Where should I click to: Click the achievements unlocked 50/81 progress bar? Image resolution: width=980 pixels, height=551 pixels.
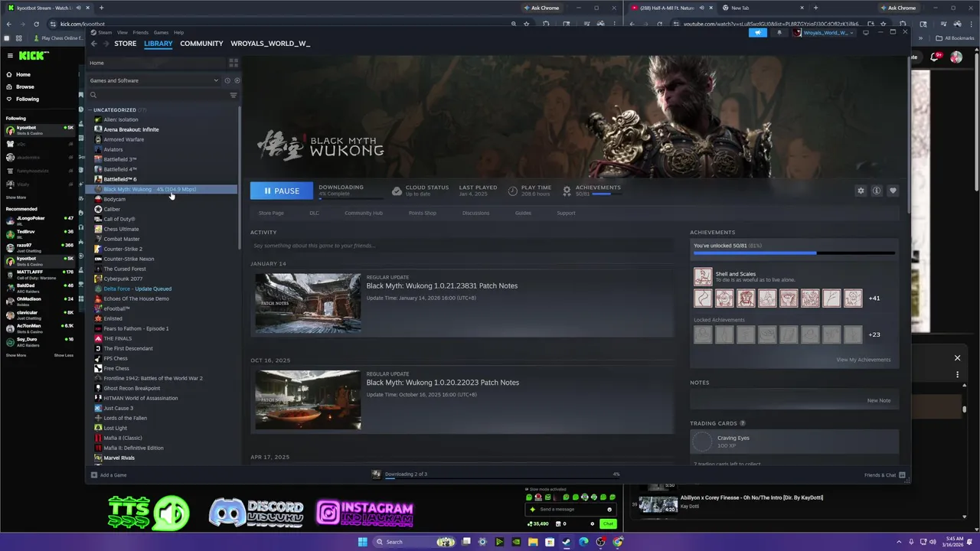pyautogui.click(x=794, y=253)
